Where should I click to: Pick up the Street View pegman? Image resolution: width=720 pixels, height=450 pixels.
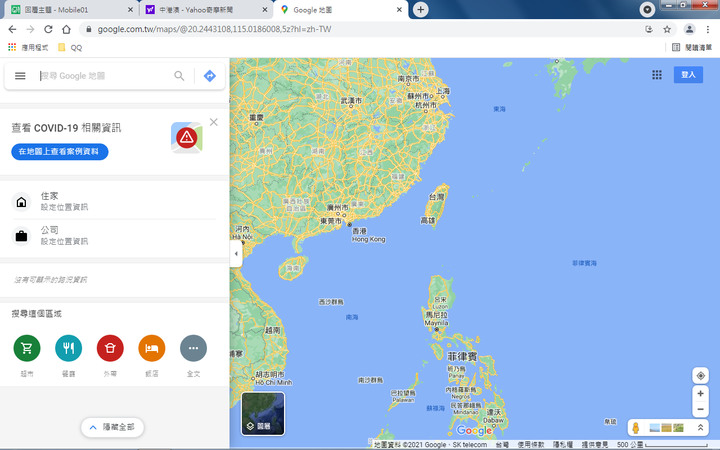point(636,428)
